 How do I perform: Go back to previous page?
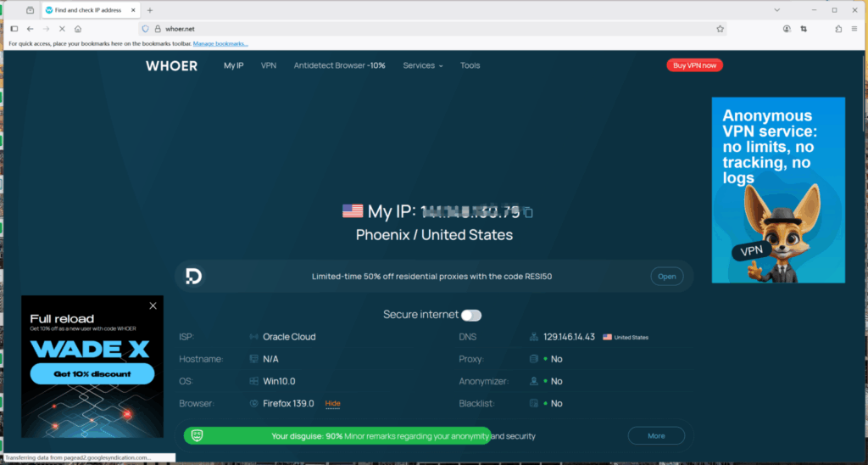(x=30, y=29)
